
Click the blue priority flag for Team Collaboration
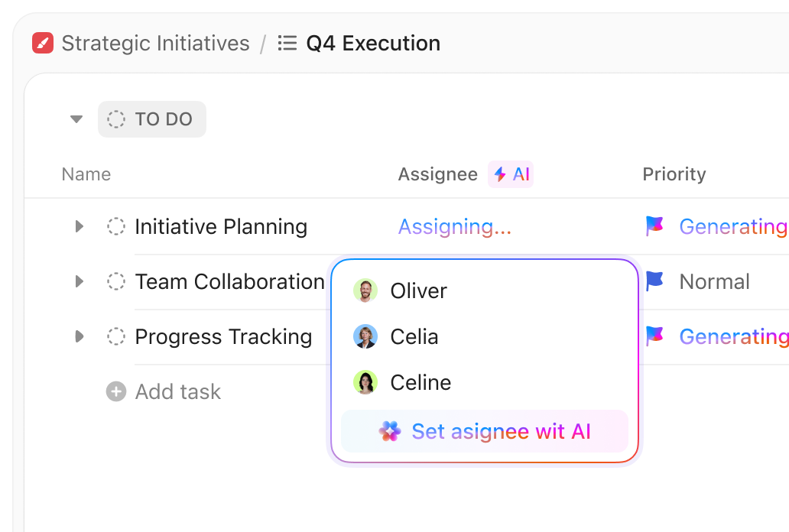[x=654, y=281]
